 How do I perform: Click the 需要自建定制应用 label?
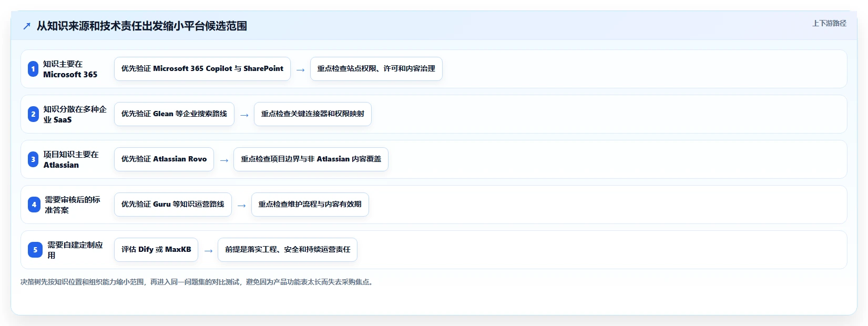point(75,250)
